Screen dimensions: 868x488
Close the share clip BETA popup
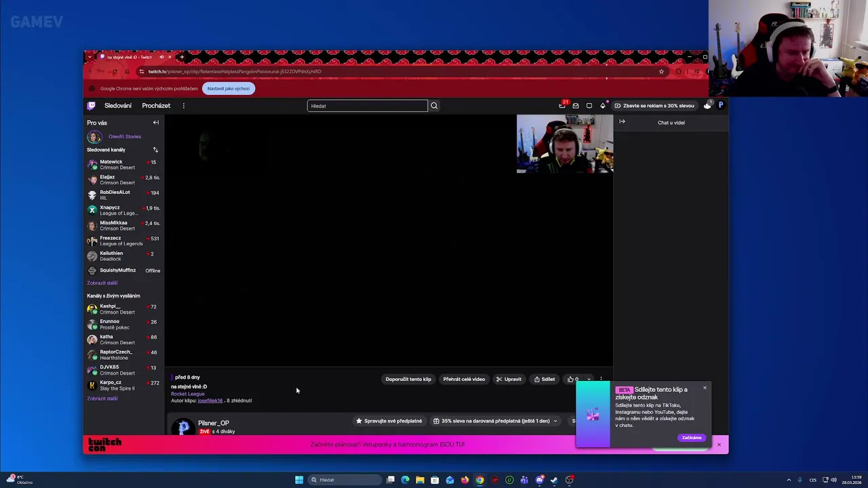(x=705, y=388)
